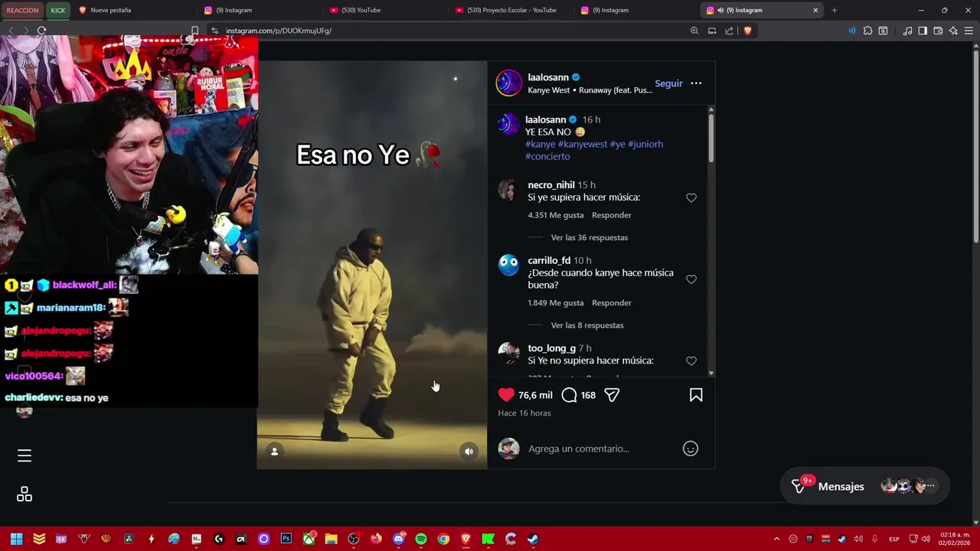Reply to necro_nihil's comment via Responder
The width and height of the screenshot is (980, 551).
tap(612, 215)
